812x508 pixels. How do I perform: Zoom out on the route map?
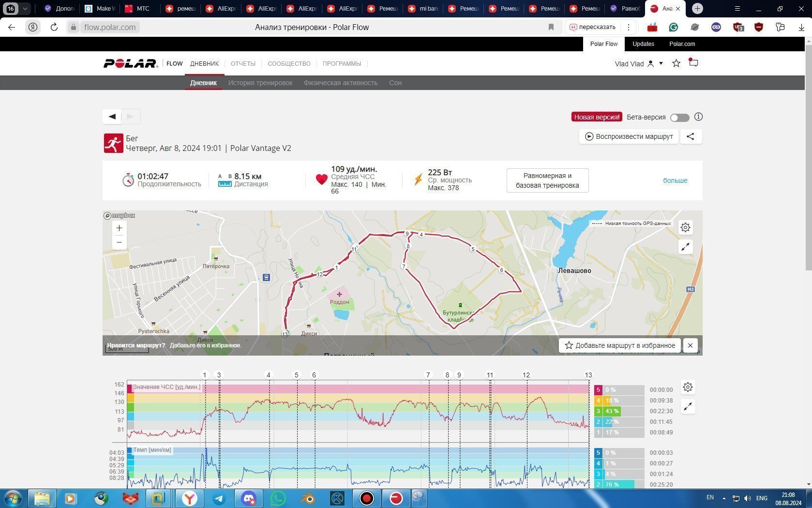click(x=119, y=242)
